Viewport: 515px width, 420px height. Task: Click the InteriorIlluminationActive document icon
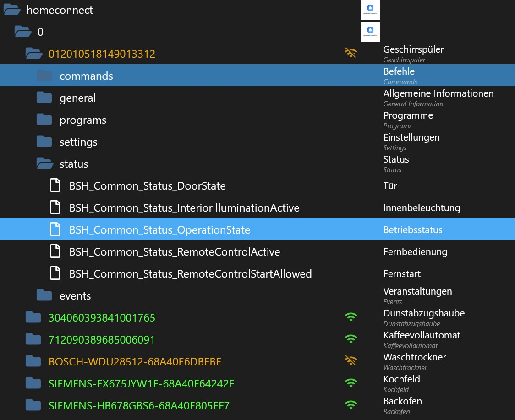(x=55, y=207)
